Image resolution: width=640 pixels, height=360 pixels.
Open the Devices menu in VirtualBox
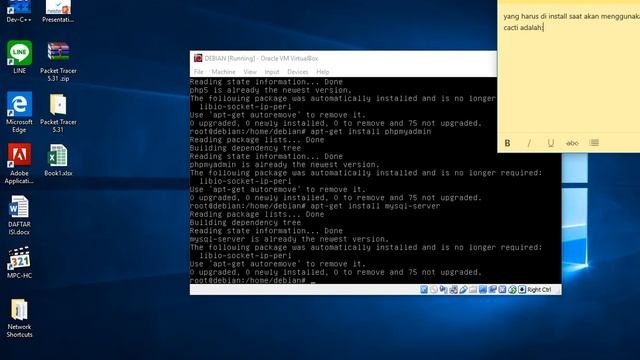click(x=298, y=72)
